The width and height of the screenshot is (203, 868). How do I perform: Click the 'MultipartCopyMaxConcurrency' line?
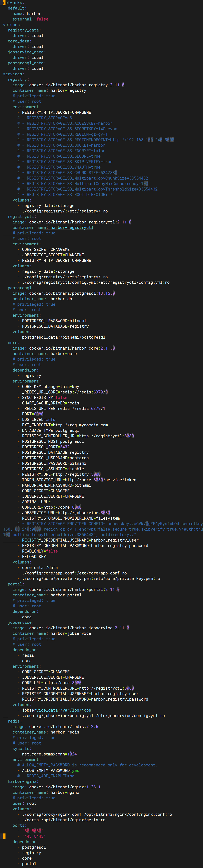click(x=83, y=184)
